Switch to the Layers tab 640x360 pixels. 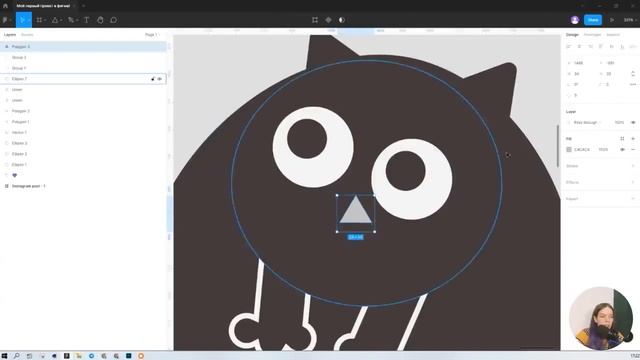(10, 35)
